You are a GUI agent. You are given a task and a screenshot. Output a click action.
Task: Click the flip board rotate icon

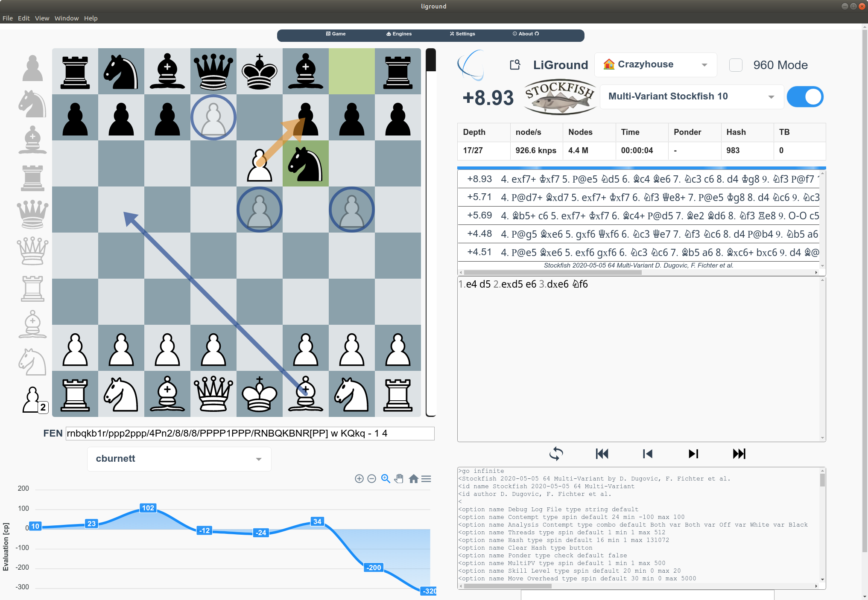556,454
